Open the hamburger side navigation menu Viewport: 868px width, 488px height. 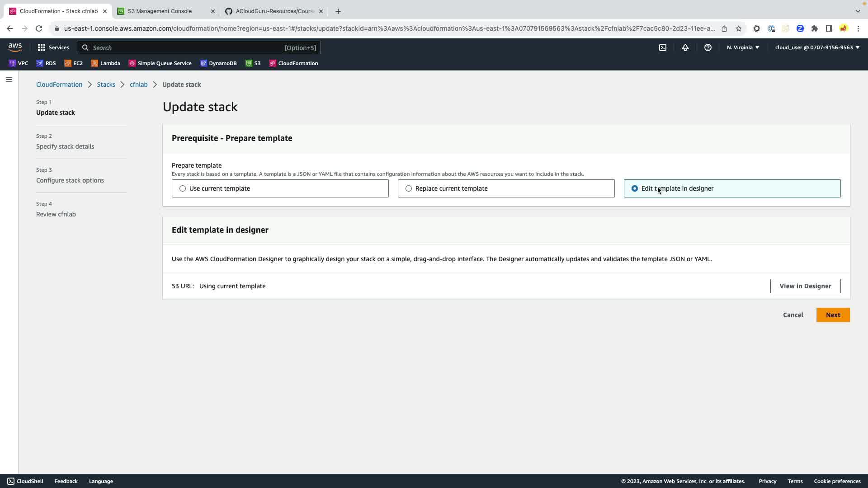(x=9, y=80)
